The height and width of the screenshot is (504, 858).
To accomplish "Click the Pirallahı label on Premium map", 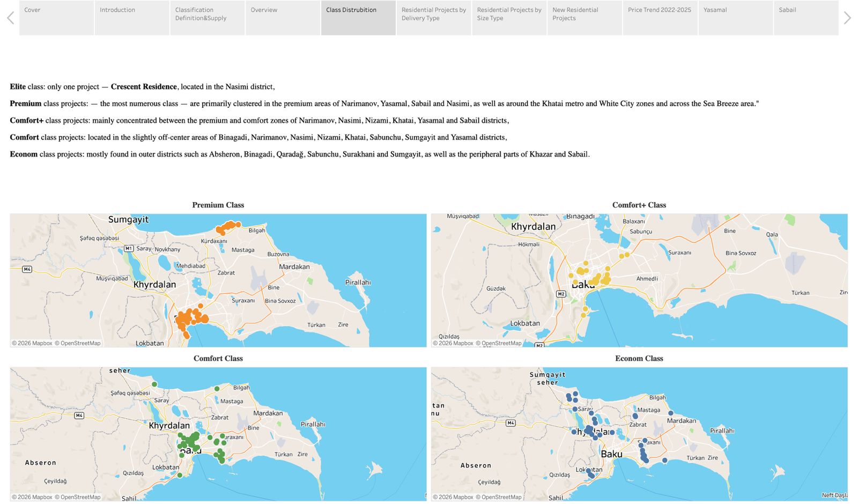I will pos(358,283).
